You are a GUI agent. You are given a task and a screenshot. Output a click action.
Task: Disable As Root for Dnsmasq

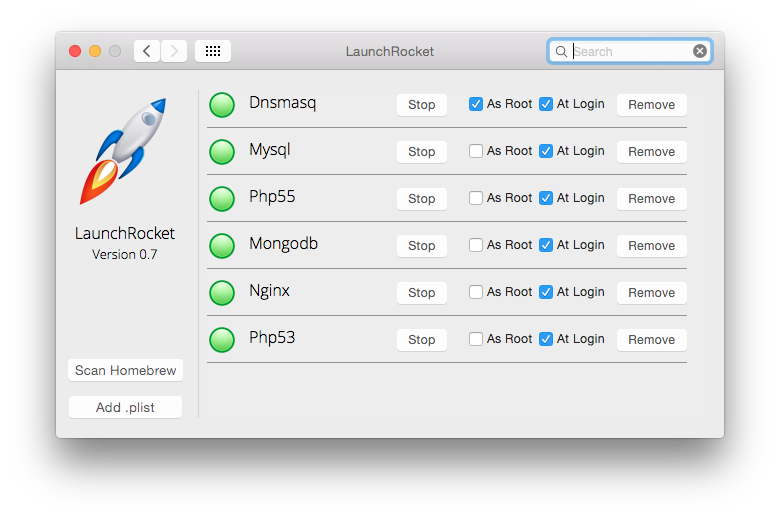point(476,104)
